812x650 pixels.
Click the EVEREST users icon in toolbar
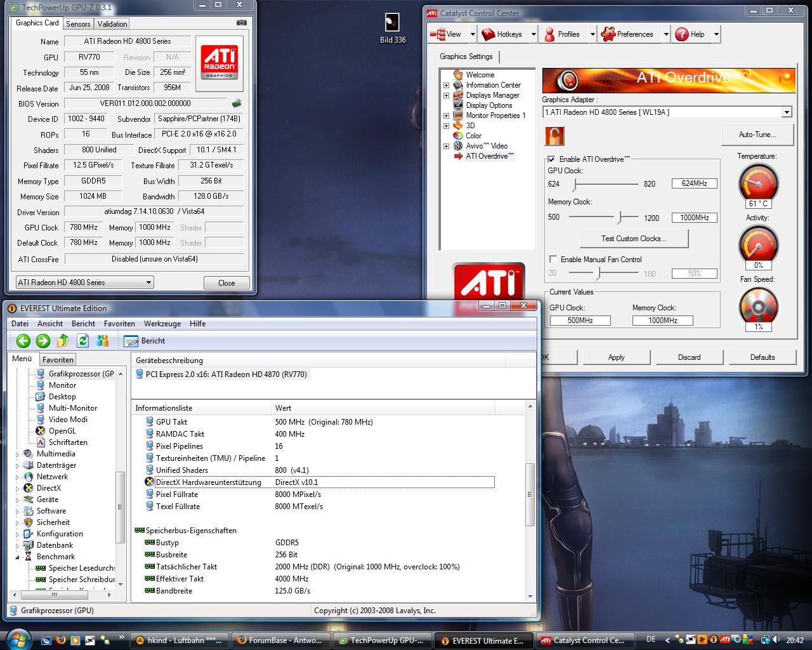102,341
